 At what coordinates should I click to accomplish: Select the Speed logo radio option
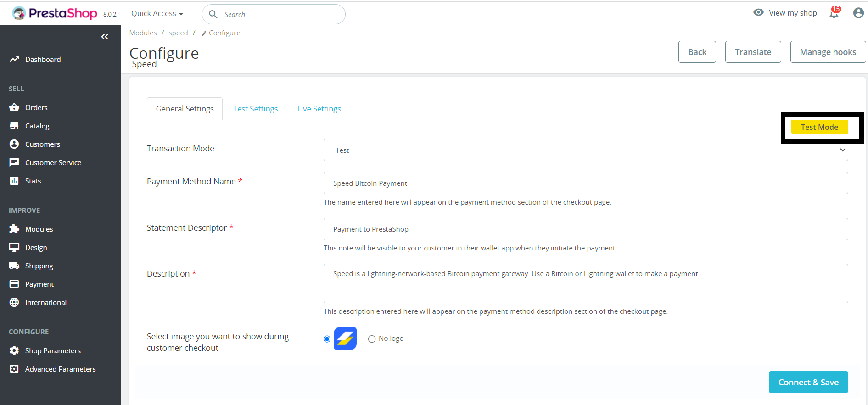click(327, 339)
